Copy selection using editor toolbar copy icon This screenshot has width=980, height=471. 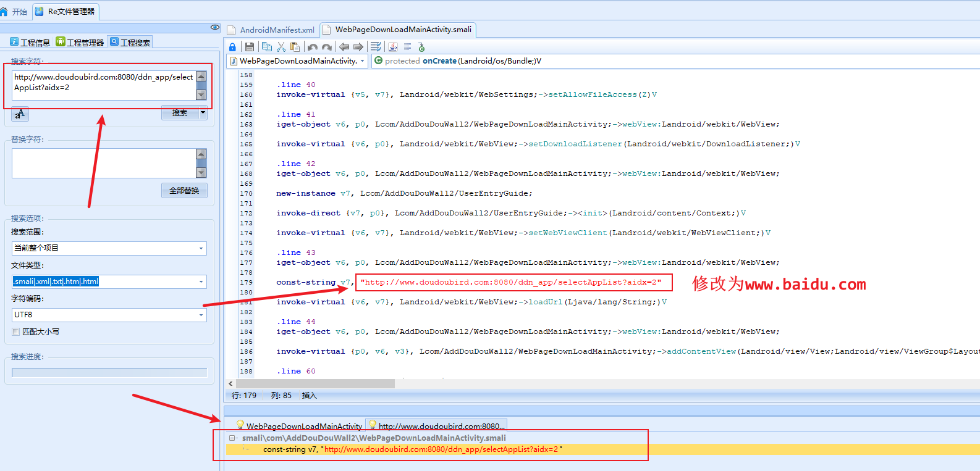267,47
